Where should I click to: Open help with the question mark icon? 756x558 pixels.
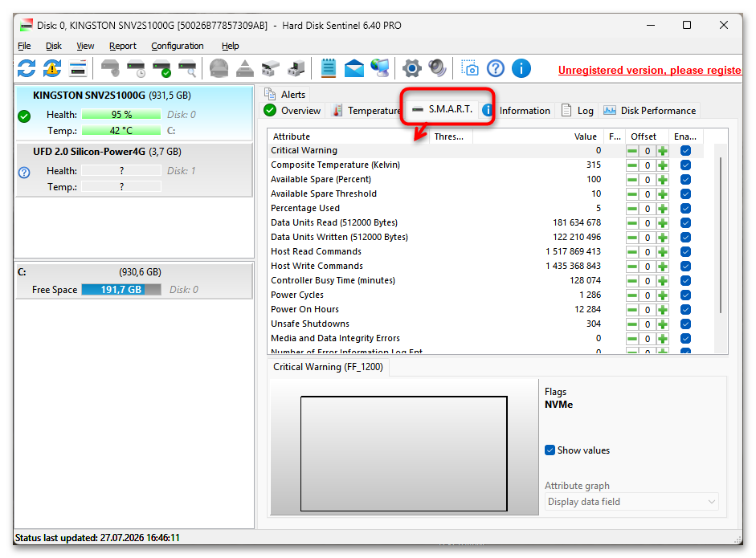(495, 68)
